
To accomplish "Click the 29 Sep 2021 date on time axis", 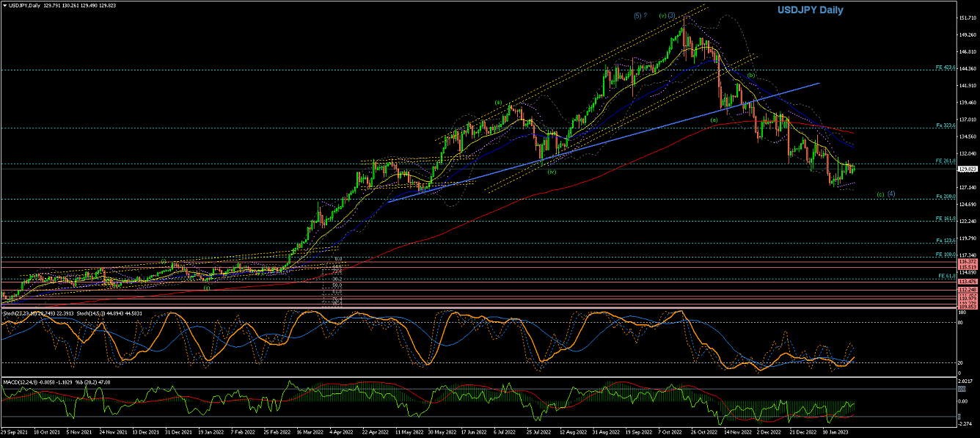I will 15,433.
